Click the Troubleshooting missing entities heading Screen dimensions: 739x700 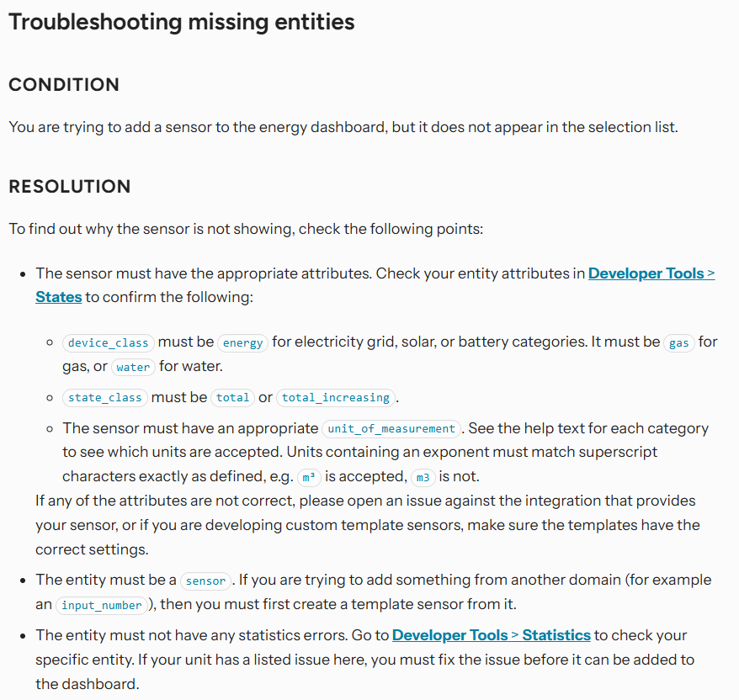tap(182, 22)
